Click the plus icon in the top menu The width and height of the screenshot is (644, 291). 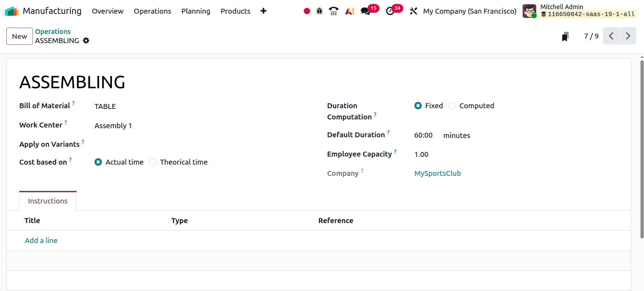[264, 11]
